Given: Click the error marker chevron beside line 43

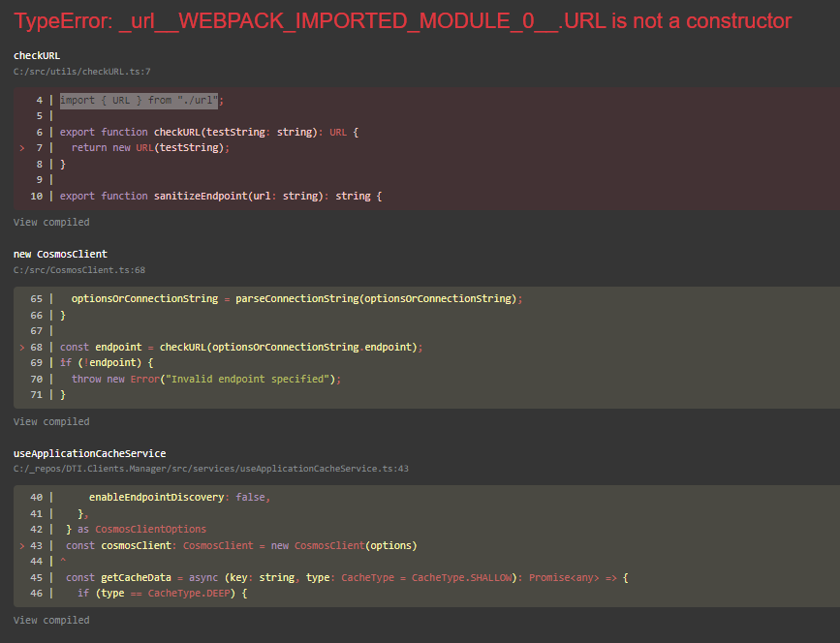Looking at the screenshot, I should [21, 545].
